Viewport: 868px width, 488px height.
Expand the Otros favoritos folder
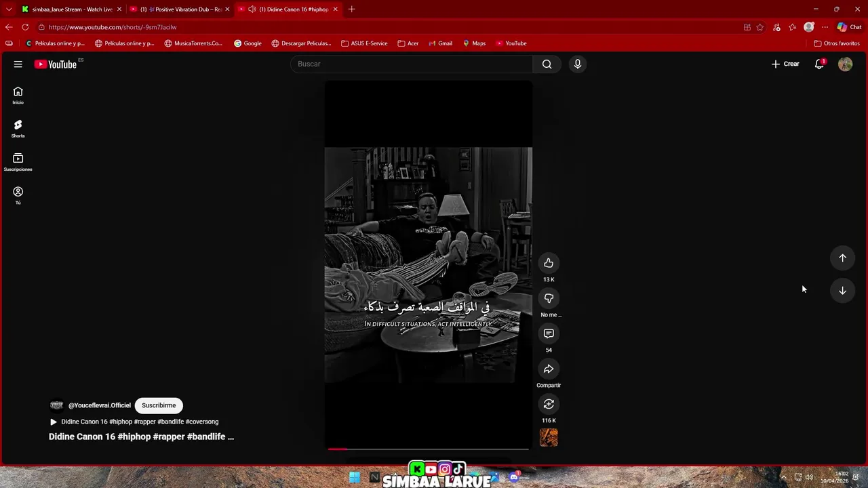837,43
